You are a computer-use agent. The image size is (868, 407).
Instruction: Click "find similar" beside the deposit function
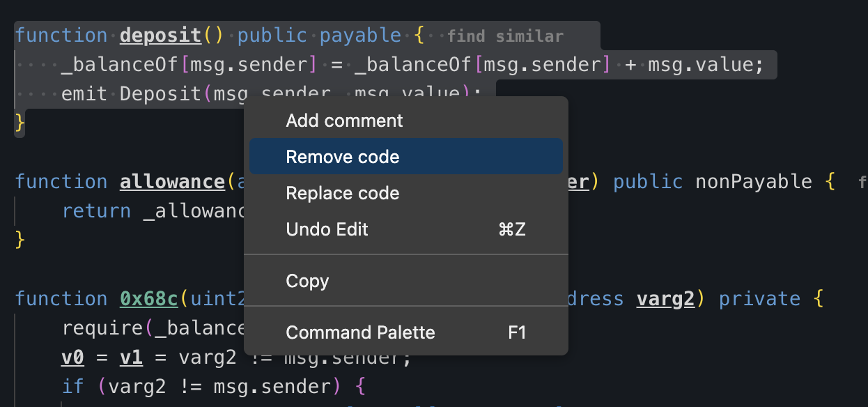[505, 36]
